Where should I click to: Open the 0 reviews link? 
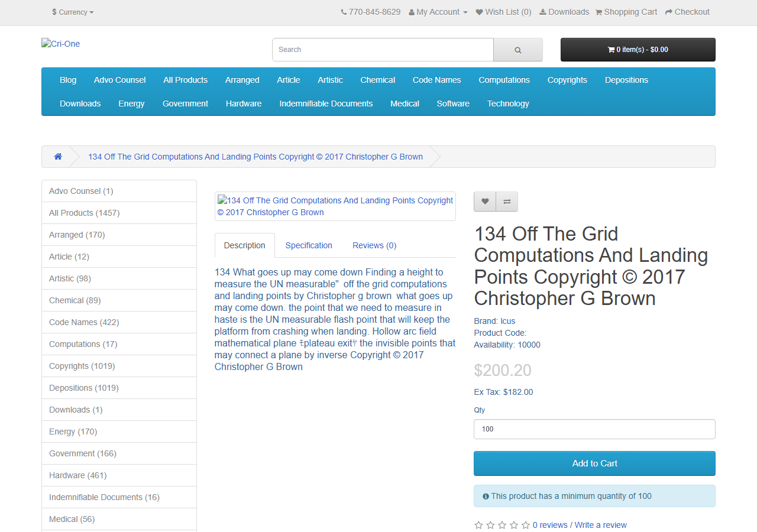550,525
